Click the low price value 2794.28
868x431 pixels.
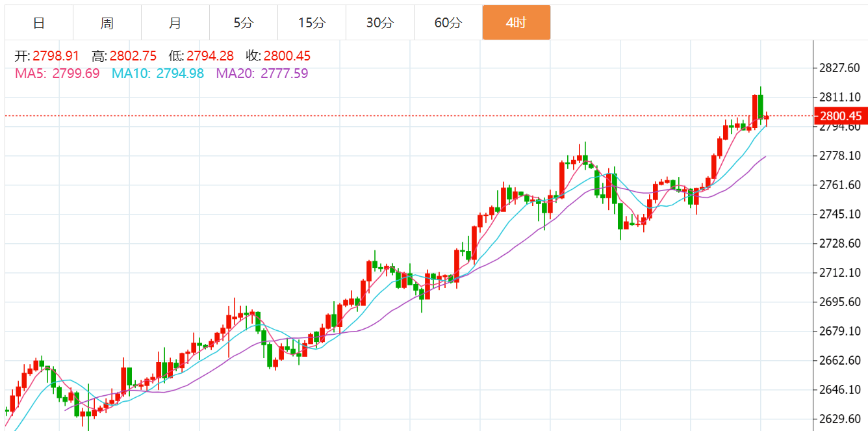pos(210,57)
